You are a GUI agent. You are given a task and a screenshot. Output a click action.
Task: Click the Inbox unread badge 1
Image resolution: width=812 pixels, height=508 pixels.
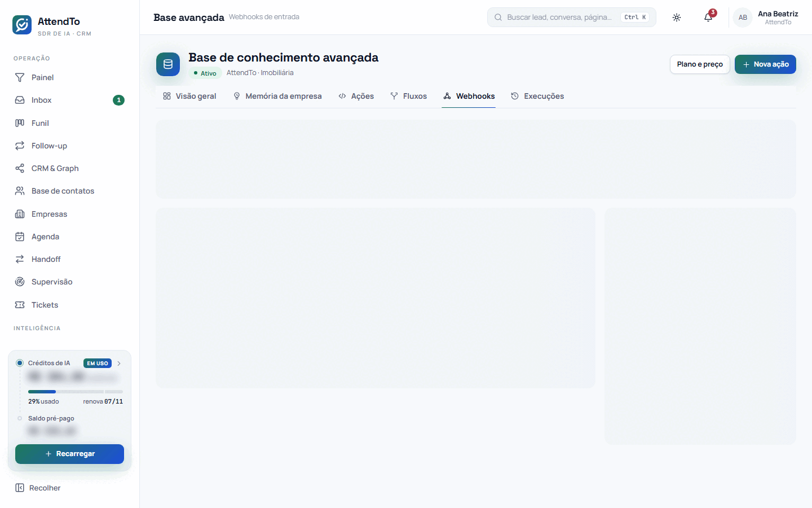(x=118, y=100)
